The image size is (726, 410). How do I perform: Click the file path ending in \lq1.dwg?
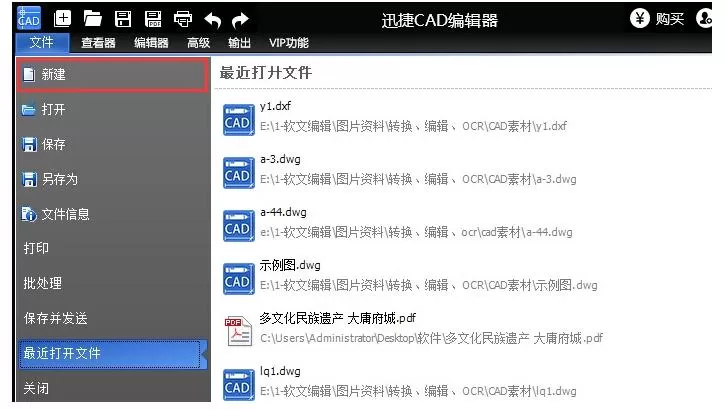[x=418, y=391]
